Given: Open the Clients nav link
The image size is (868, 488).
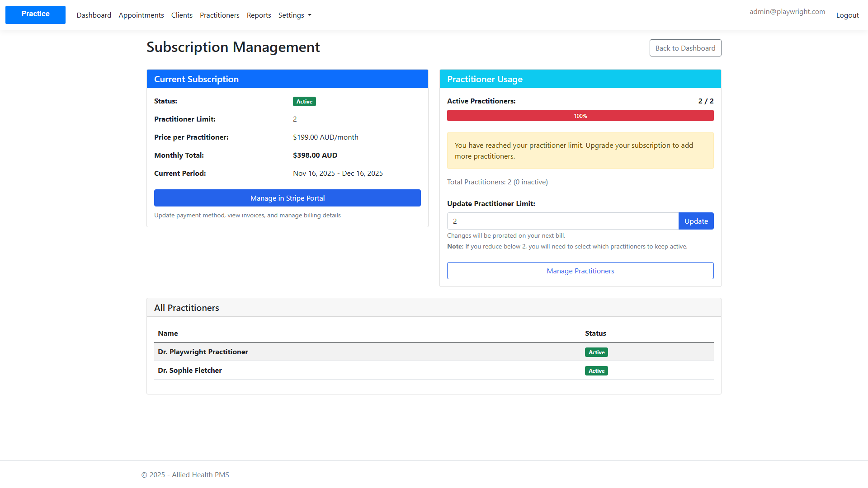Looking at the screenshot, I should (182, 15).
